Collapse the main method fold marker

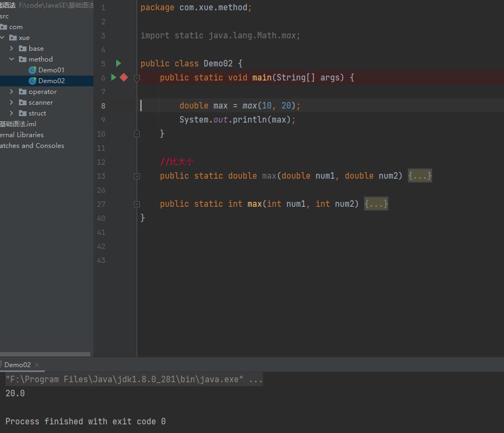pos(137,78)
